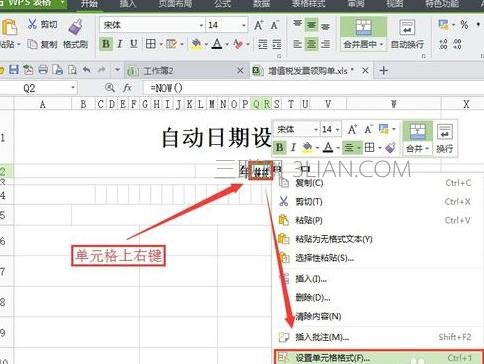The width and height of the screenshot is (484, 364).
Task: Click the export to PDF icon
Action: tap(28, 70)
